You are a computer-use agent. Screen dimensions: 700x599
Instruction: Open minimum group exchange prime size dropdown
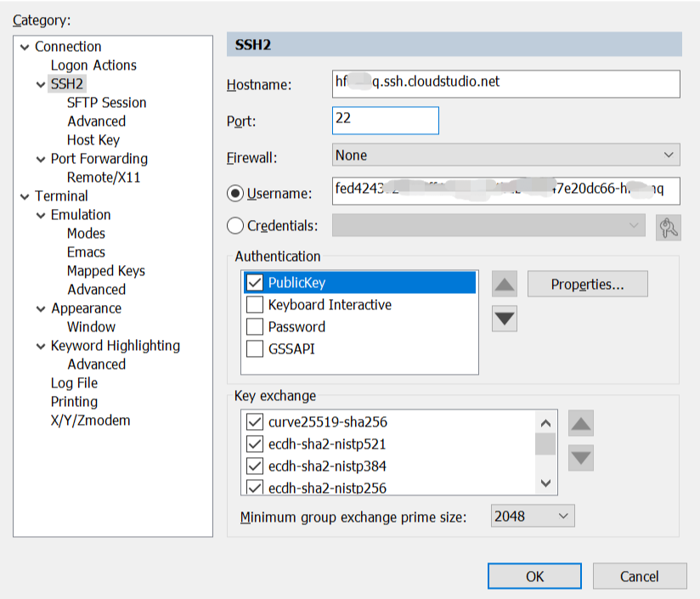533,516
